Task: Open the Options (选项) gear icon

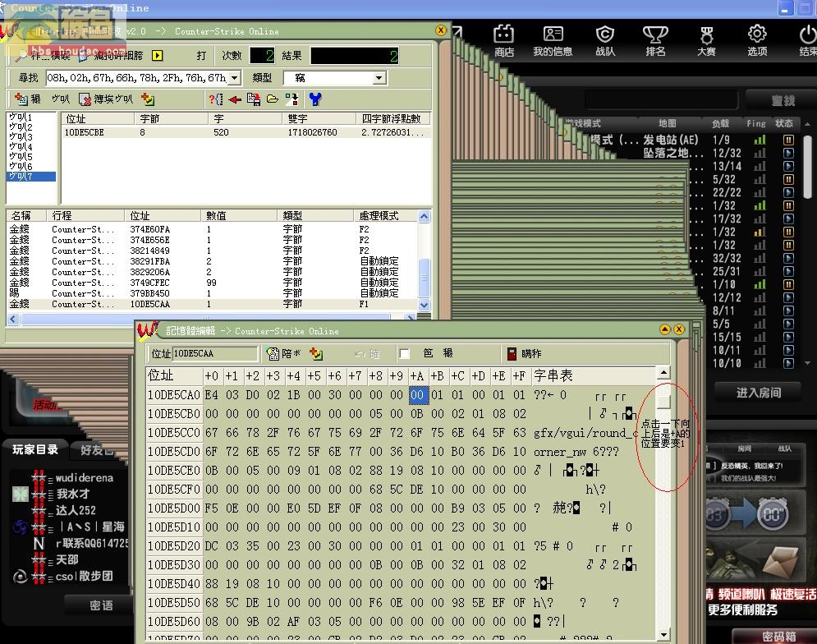Action: tap(757, 41)
